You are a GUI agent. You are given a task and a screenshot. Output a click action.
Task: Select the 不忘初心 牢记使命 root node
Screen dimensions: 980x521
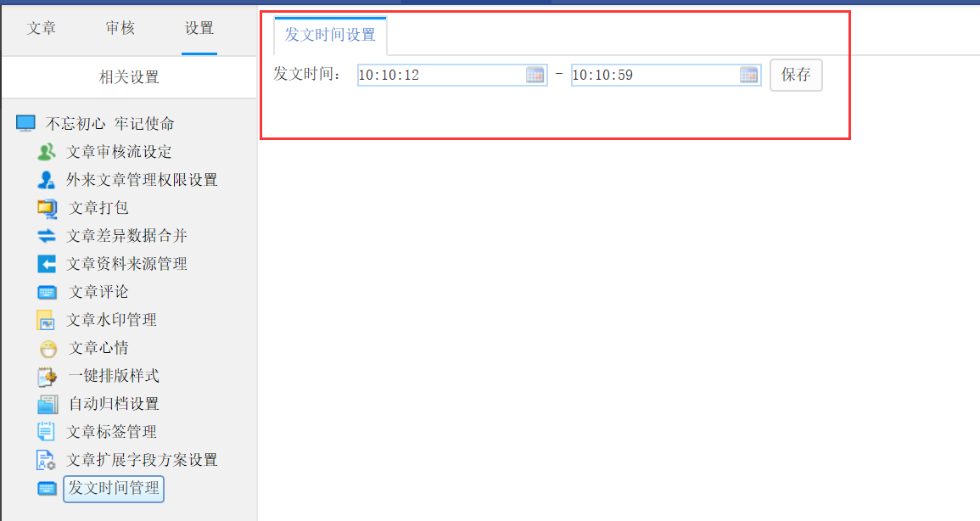pos(110,124)
